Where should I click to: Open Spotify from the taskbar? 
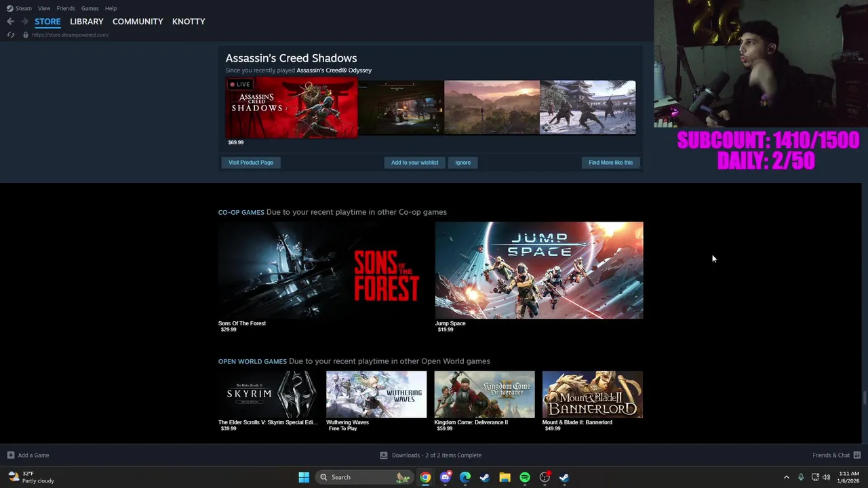point(525,477)
